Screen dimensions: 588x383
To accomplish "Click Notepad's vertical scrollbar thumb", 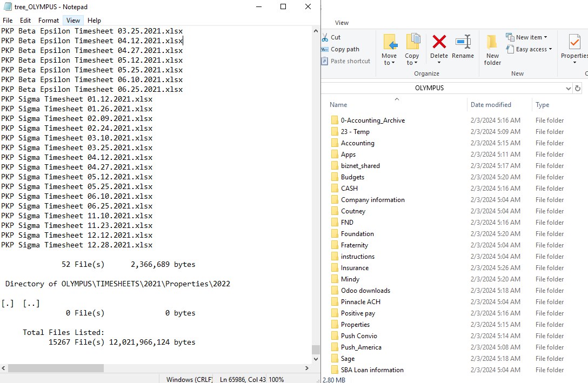I will pos(316,350).
